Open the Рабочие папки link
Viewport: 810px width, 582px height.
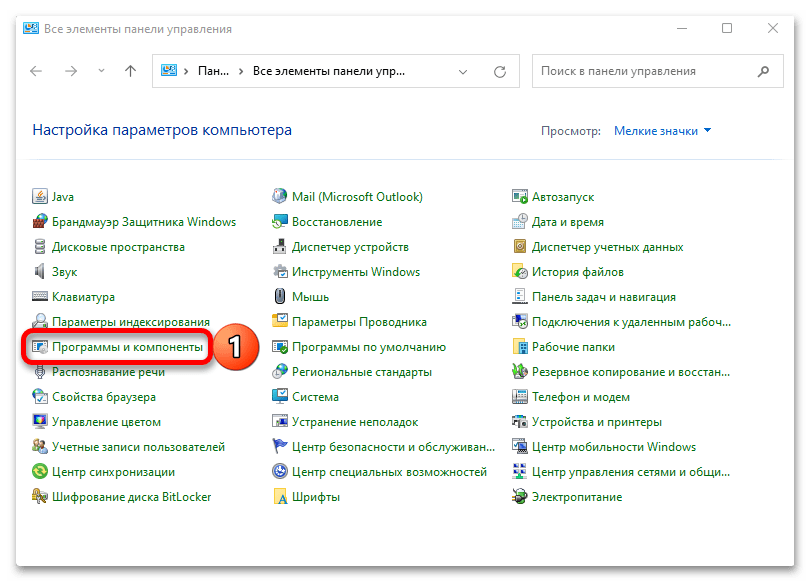point(573,347)
